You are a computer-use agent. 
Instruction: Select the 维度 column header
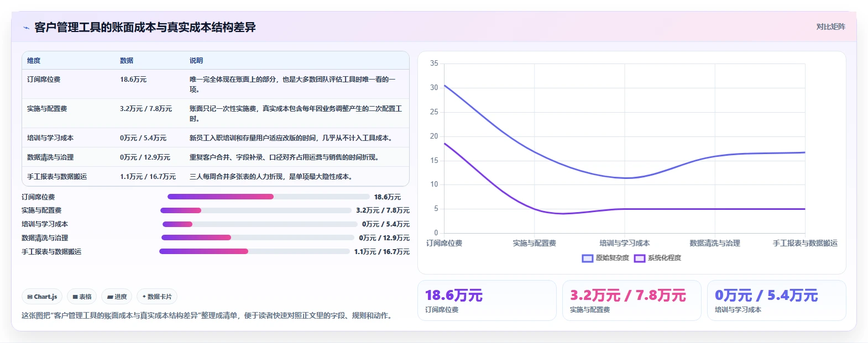click(34, 61)
